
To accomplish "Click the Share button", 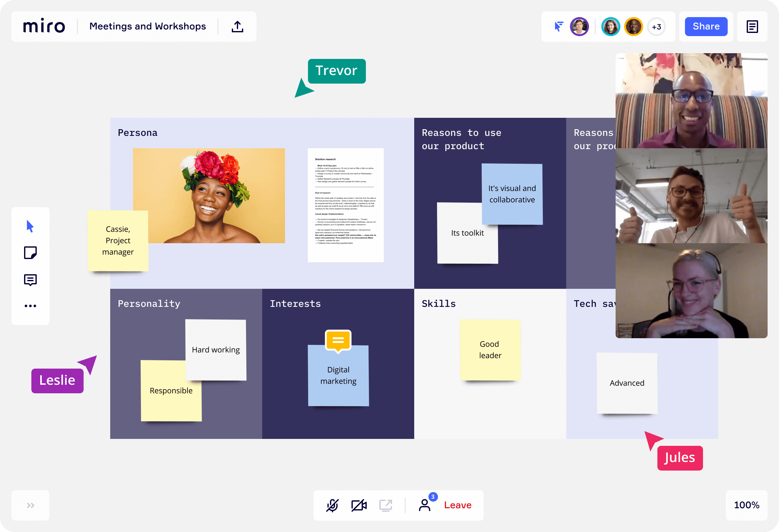I will tap(706, 27).
